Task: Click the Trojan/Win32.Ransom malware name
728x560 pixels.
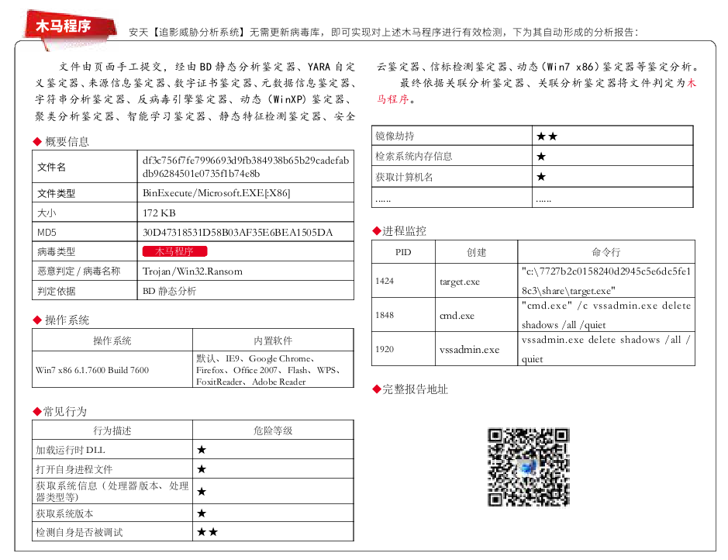Action: coord(192,271)
